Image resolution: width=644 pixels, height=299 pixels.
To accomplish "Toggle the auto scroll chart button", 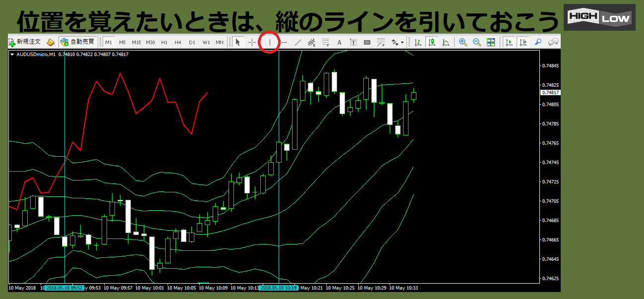I will click(509, 42).
